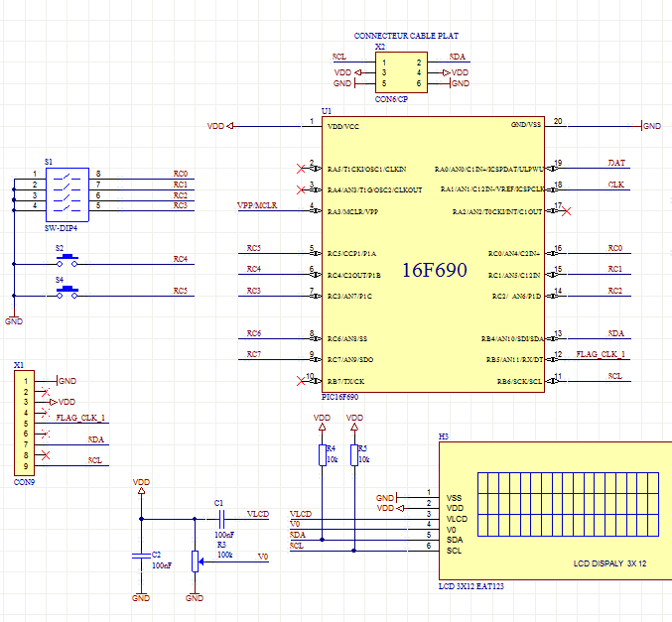Select the X1 nine-pin connector body

(24, 423)
